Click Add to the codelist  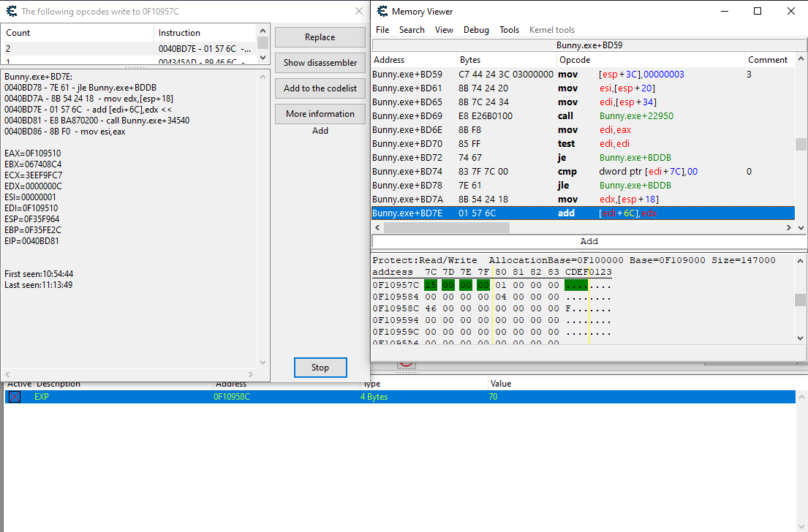pos(320,88)
